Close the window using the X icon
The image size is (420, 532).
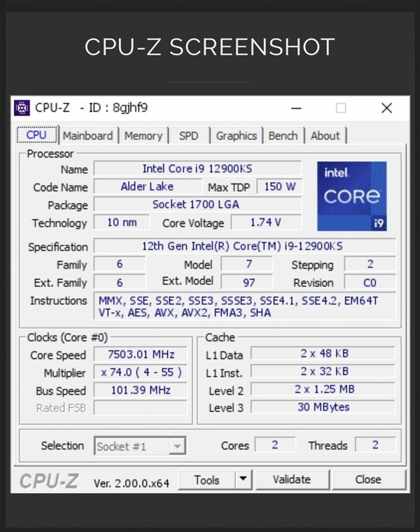coord(386,108)
